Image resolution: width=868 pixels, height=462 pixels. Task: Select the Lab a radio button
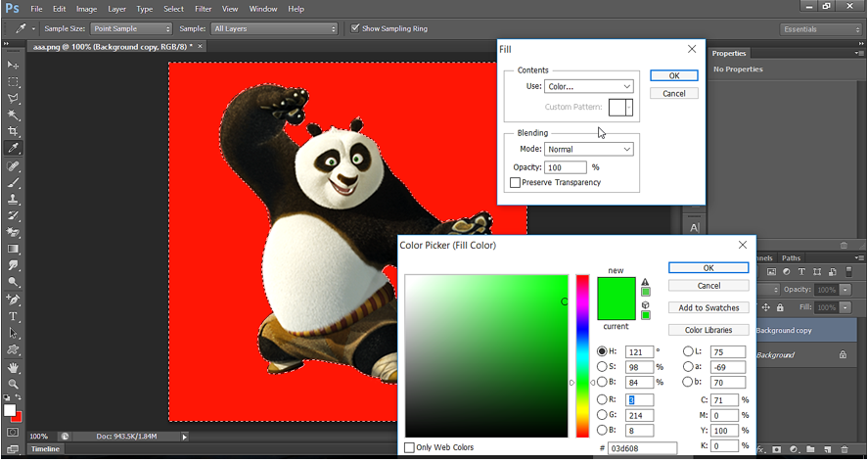(x=688, y=366)
